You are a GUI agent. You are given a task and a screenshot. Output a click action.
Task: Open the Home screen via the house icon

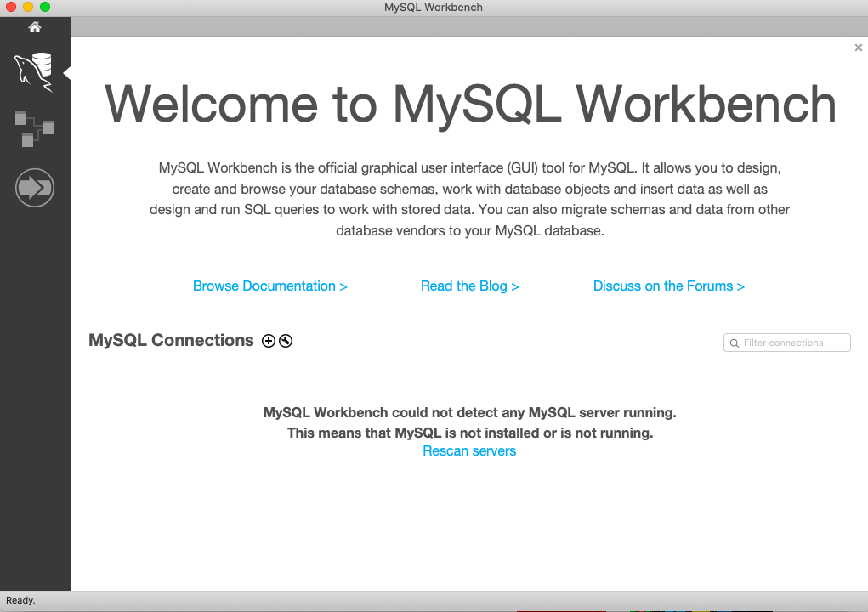[35, 26]
